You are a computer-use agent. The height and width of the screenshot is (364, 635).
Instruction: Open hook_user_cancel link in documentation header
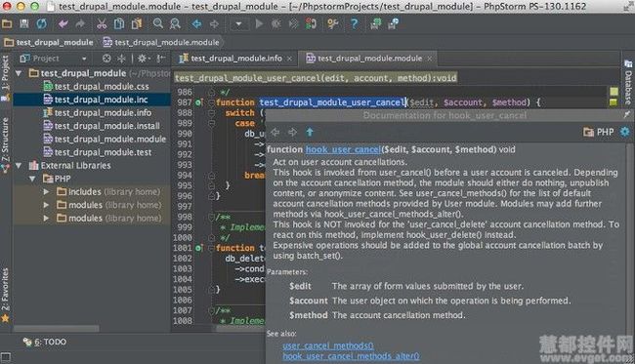coord(343,149)
